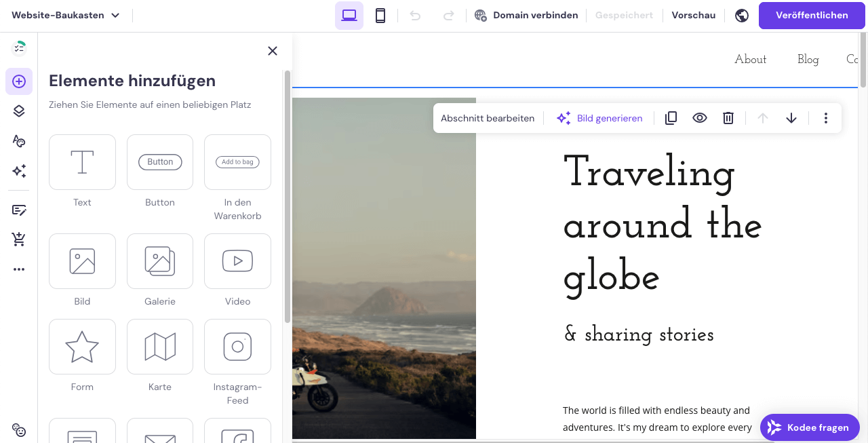Click the undo arrow icon
Viewport: 868px width, 443px height.
coord(415,15)
